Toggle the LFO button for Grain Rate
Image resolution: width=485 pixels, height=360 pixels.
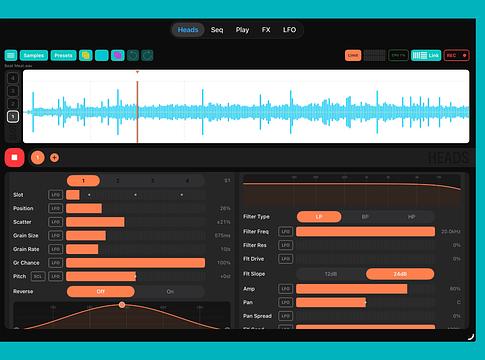point(55,249)
